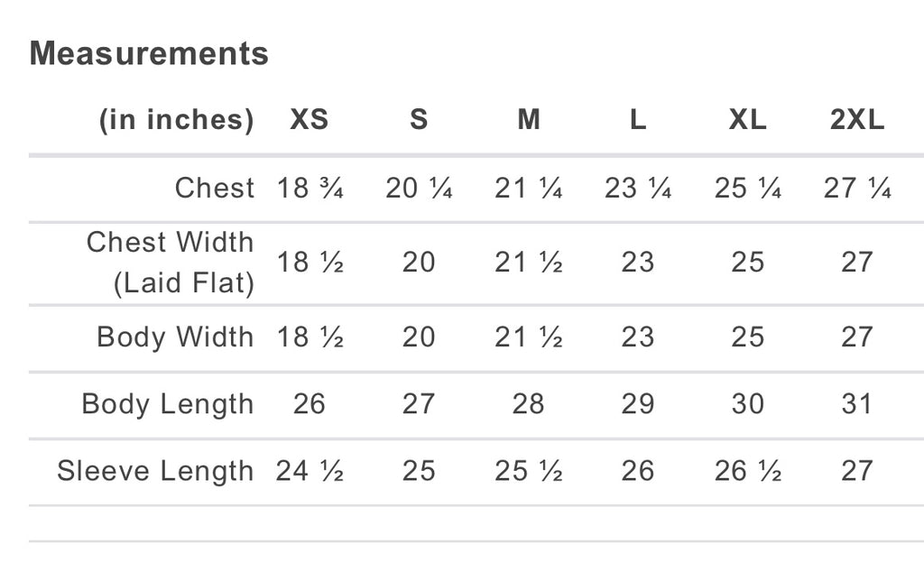
Task: Select the XS size column header
Action: click(310, 120)
